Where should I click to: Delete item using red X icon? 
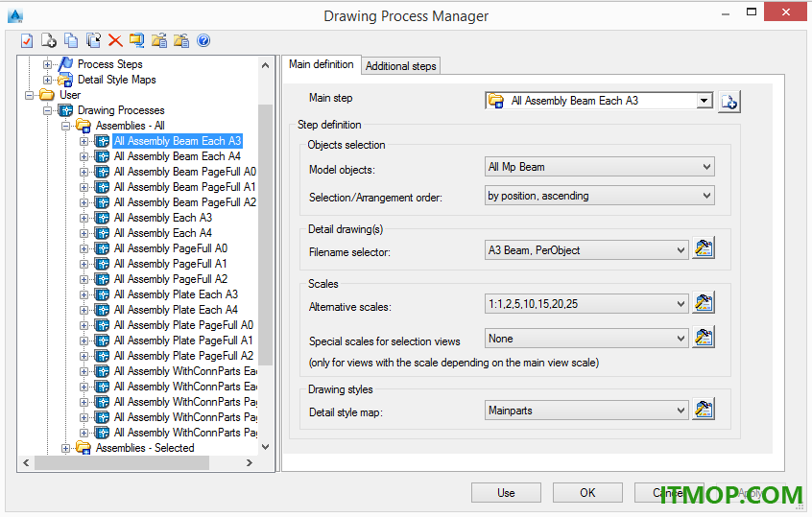[x=115, y=40]
